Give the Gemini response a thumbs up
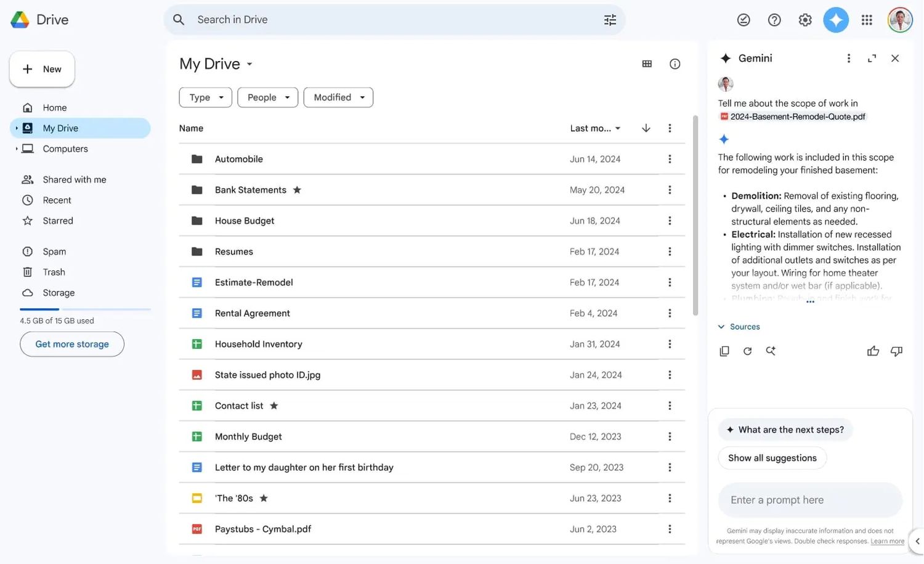This screenshot has height=564, width=924. tap(873, 351)
